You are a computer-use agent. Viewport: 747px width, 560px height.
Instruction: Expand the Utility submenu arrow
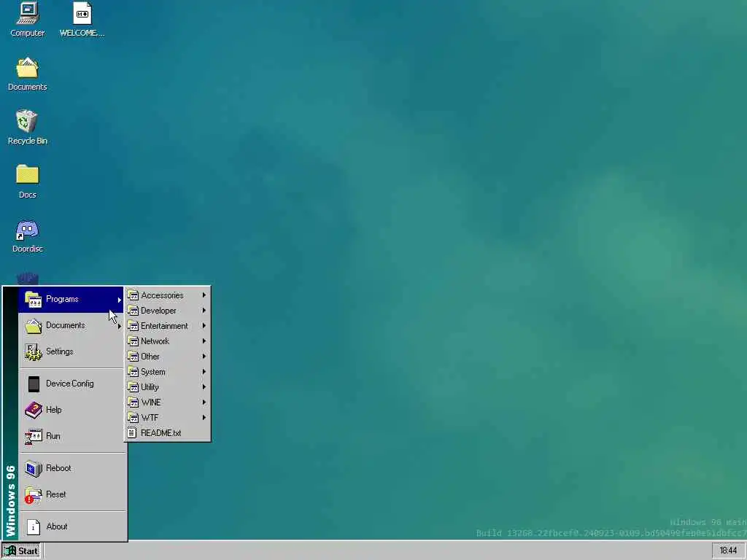click(x=204, y=386)
